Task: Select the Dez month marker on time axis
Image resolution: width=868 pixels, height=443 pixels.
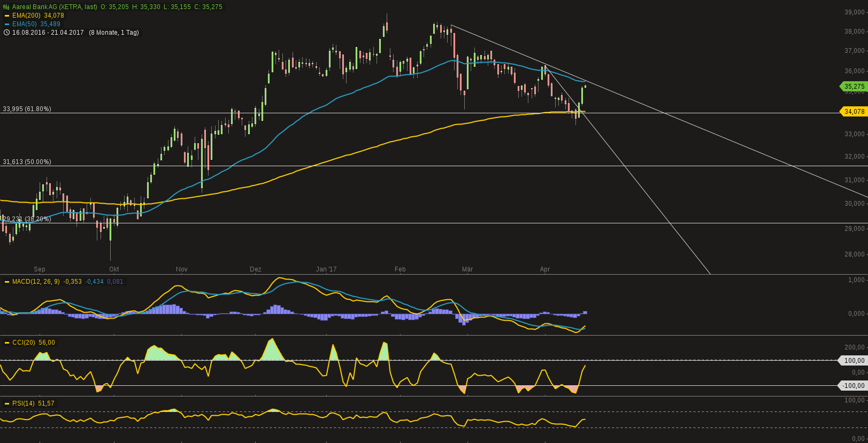Action: pos(256,269)
